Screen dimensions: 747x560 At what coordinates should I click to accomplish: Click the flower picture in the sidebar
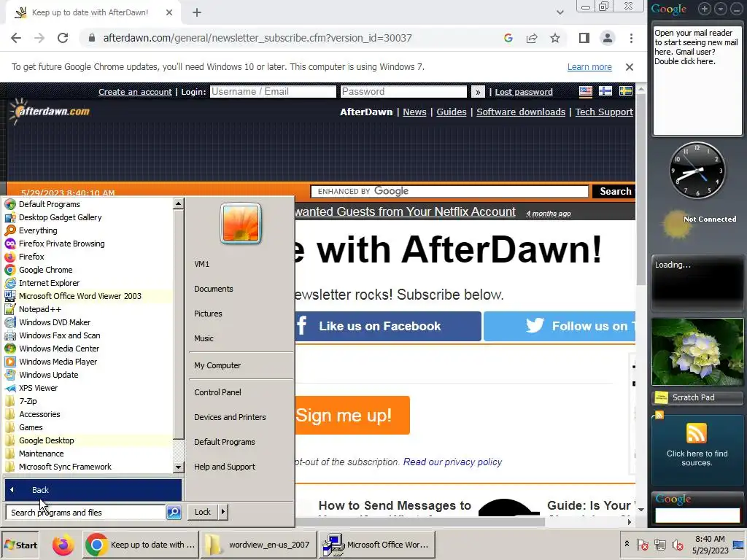click(x=697, y=352)
